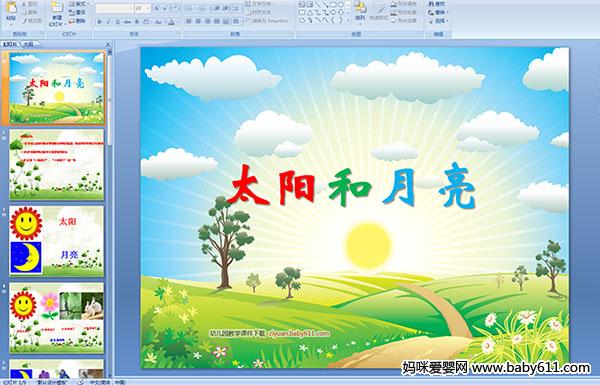Viewport: 600px width, 385px height.
Task: Switch to the Outline tab in slide pane
Action: pos(28,44)
